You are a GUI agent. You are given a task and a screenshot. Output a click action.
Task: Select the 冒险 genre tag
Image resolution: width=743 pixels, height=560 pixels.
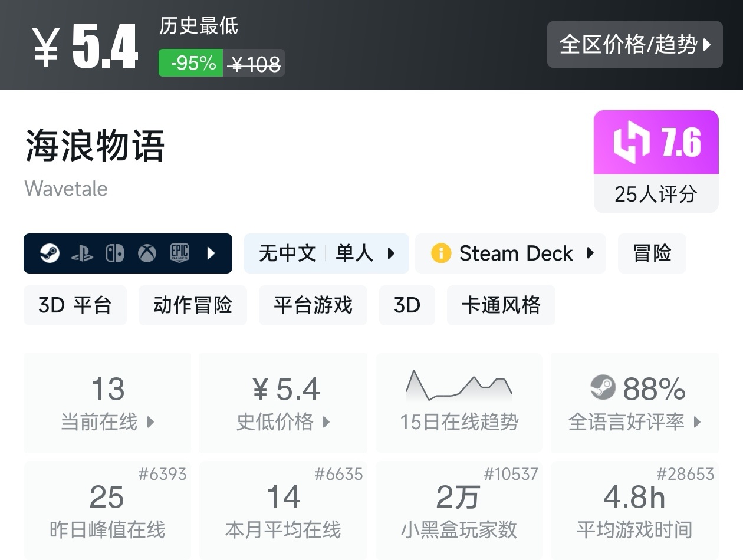[x=652, y=253]
